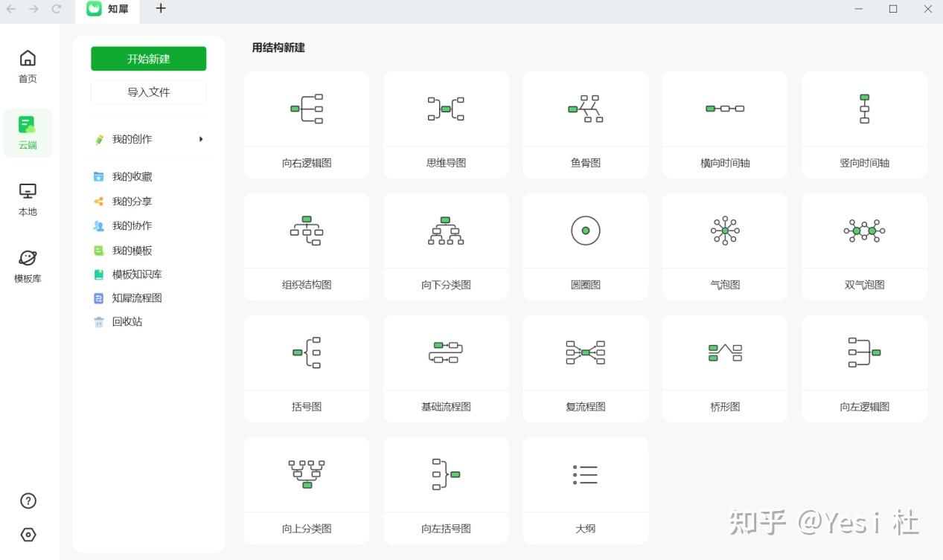Click the 基础流程图 flowchart icon
943x560 pixels.
click(x=446, y=353)
